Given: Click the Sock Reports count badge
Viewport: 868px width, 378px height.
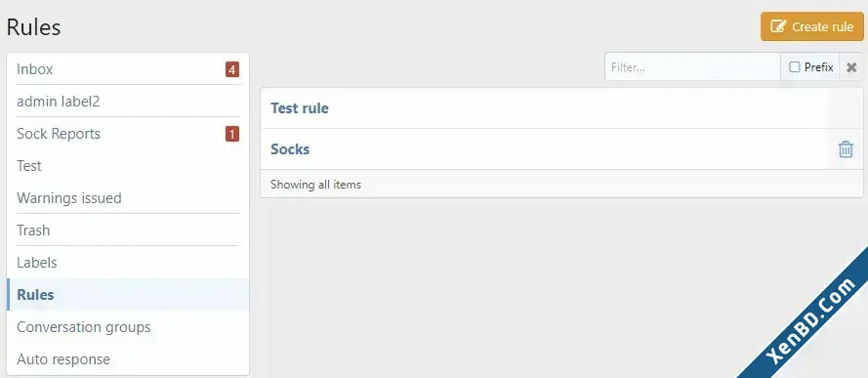Looking at the screenshot, I should (232, 134).
